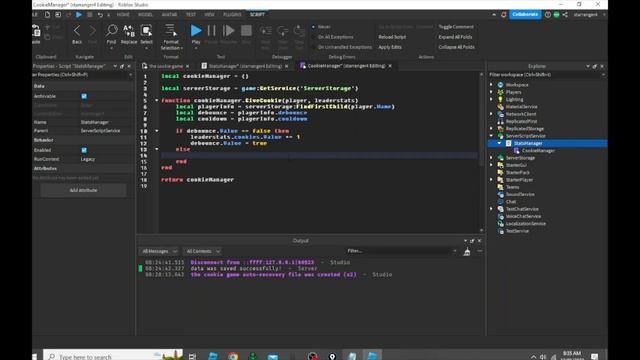The width and height of the screenshot is (640, 360).
Task: Click the clear output broom icon
Action: coord(467,252)
